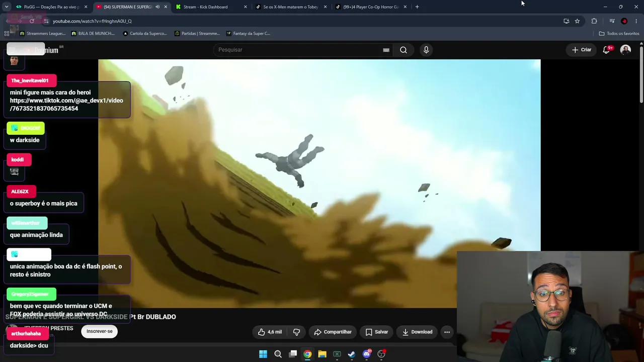Viewport: 644px width, 362px height.
Task: Click the chat message 'w darkside'
Action: click(25, 140)
